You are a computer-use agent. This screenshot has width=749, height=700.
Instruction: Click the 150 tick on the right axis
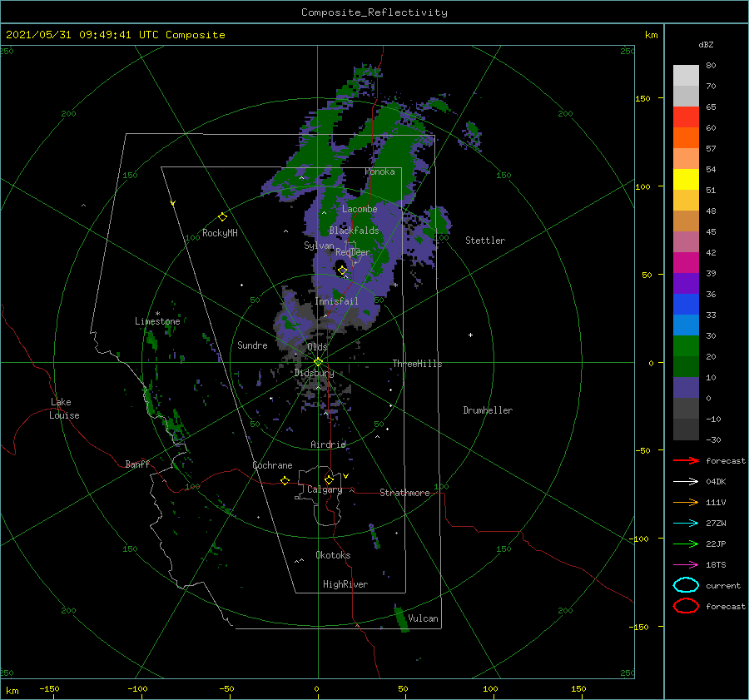(x=642, y=98)
